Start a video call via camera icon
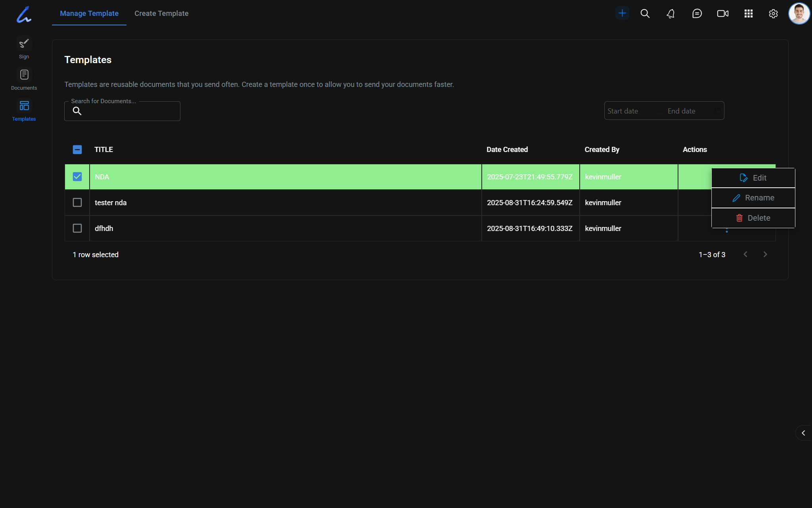812x508 pixels. [722, 14]
